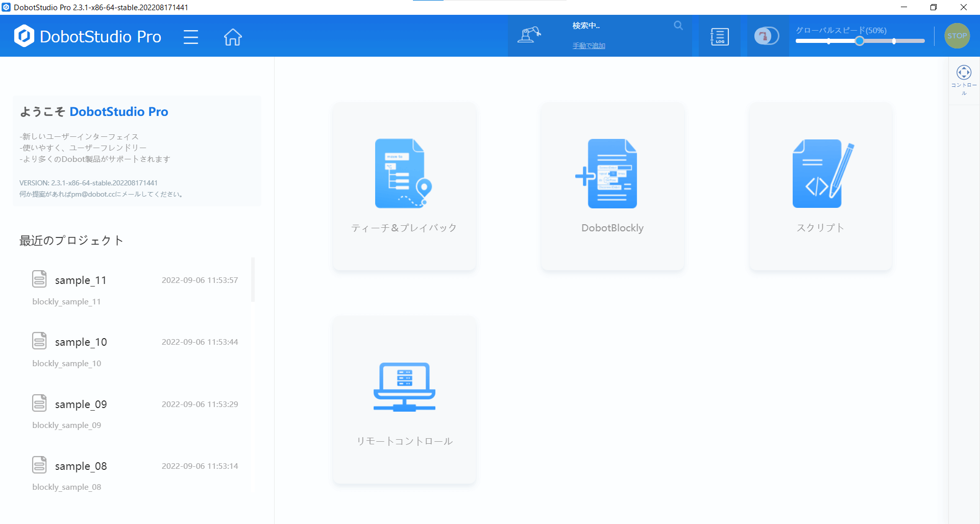
Task: Click the file icon beside sample_11
Action: pos(39,279)
